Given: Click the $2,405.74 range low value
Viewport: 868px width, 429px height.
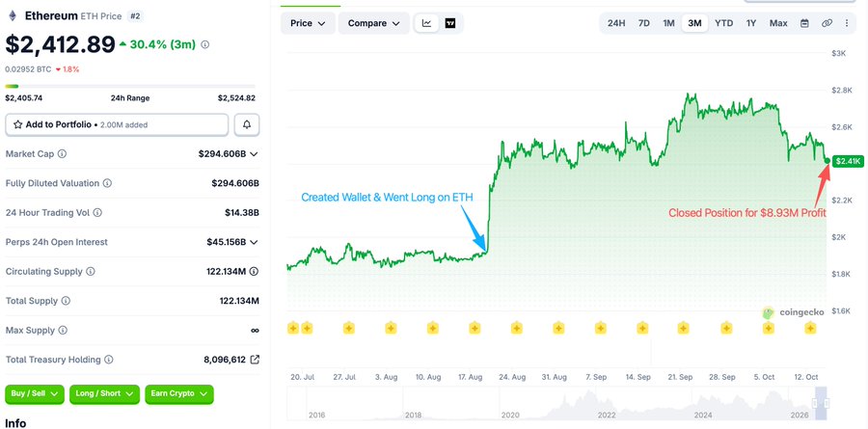Looking at the screenshot, I should pyautogui.click(x=24, y=98).
